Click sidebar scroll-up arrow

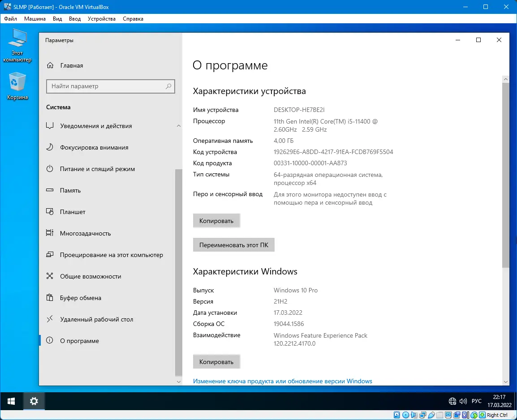pyautogui.click(x=179, y=126)
